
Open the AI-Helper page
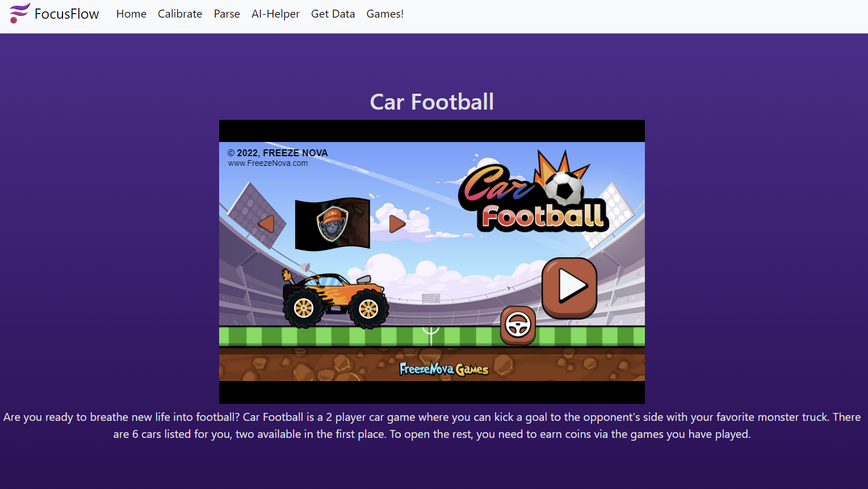coord(275,14)
